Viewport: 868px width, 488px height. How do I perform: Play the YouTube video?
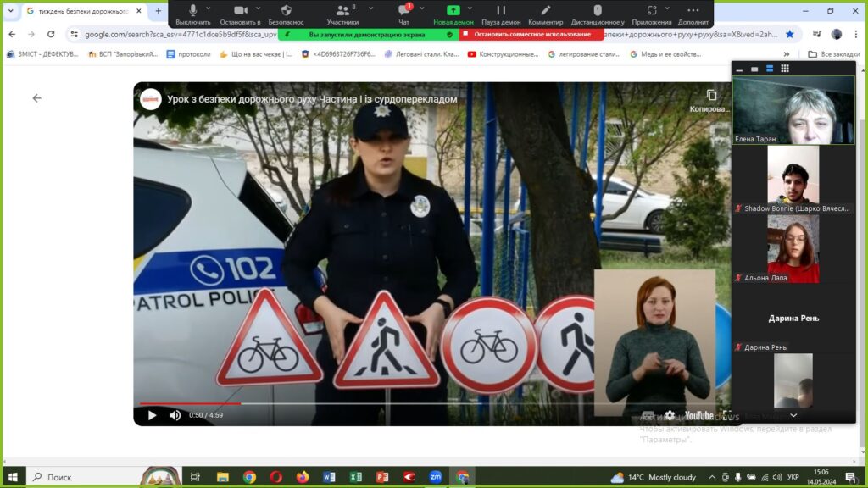(152, 415)
